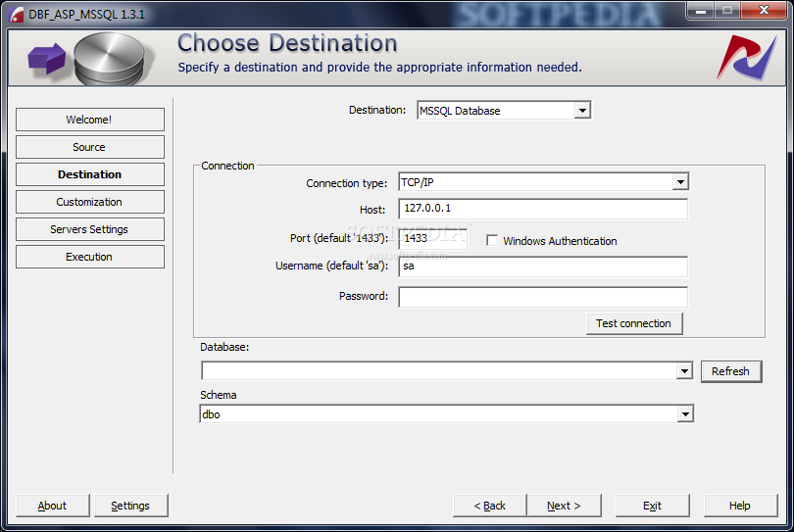
Task: Close the DBF_ASP_MSSQL window
Action: click(x=765, y=10)
